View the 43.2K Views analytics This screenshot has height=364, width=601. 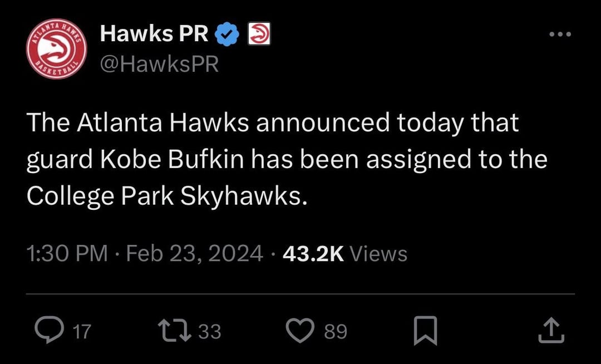tap(345, 254)
